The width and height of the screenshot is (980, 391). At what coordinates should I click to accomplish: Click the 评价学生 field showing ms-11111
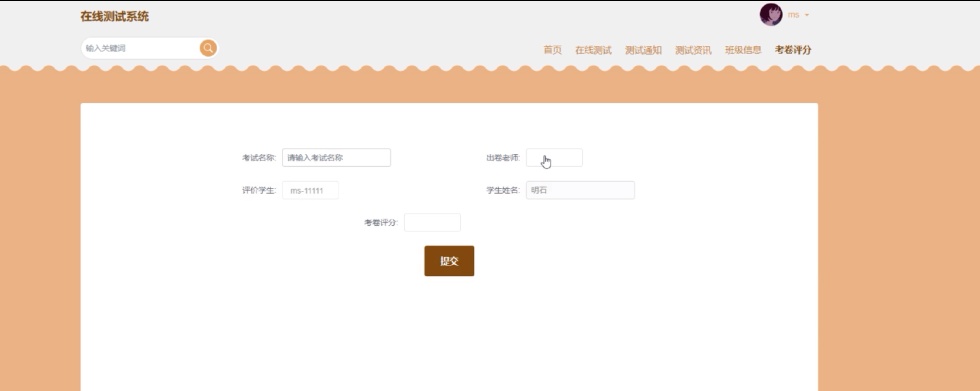tap(310, 191)
